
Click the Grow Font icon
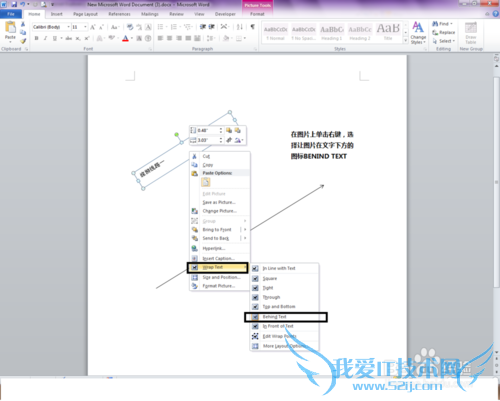click(x=93, y=27)
